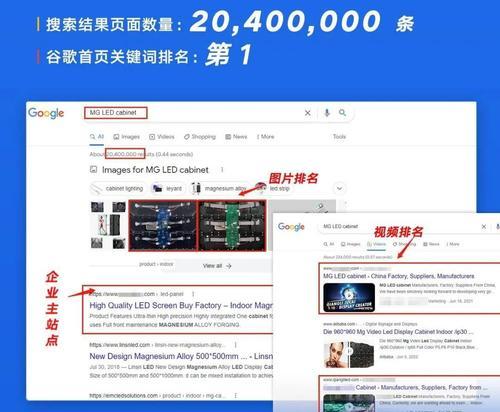This screenshot has width=500, height=412.
Task: Clear the main search box with X
Action: tap(308, 113)
